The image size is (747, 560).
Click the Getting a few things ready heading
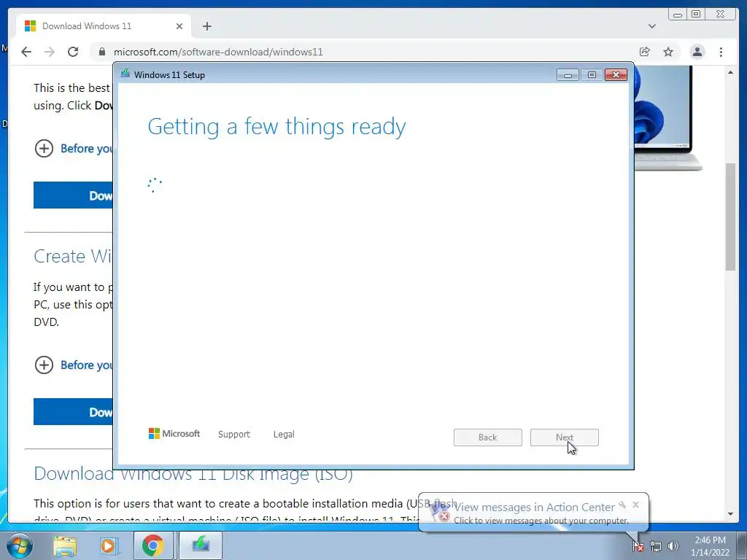276,127
